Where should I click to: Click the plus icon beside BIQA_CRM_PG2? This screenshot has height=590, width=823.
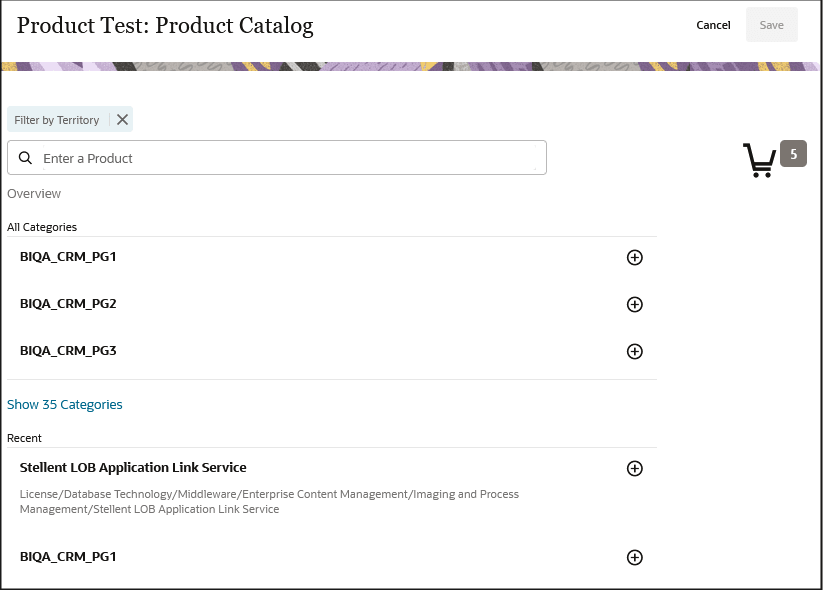(634, 304)
